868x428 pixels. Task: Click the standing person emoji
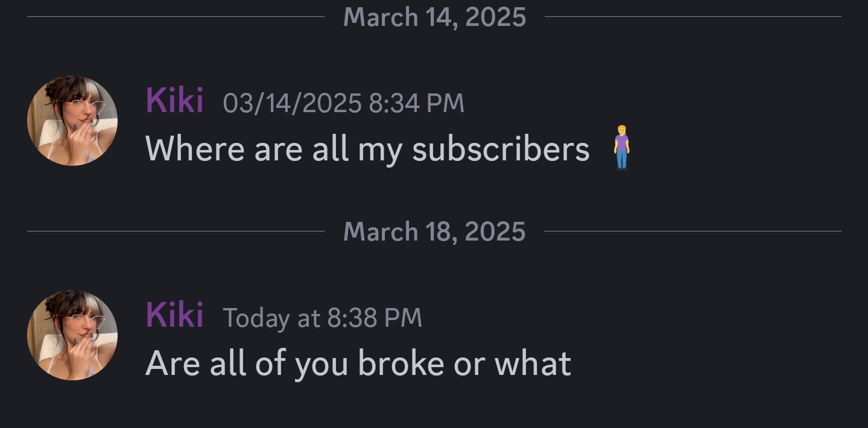pos(621,148)
